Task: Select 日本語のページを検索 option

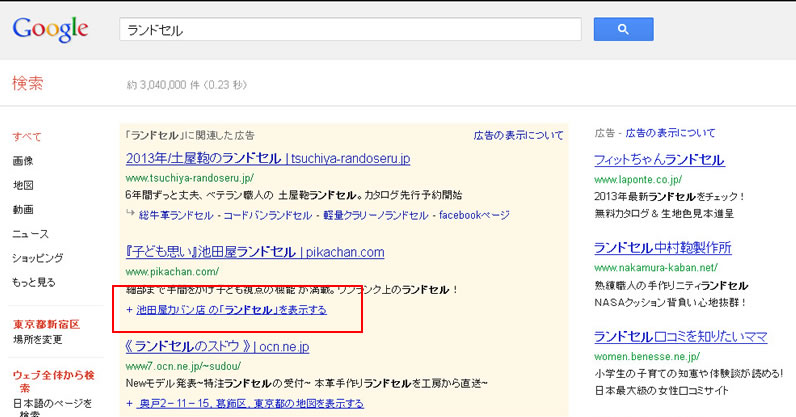Action: tap(52, 409)
